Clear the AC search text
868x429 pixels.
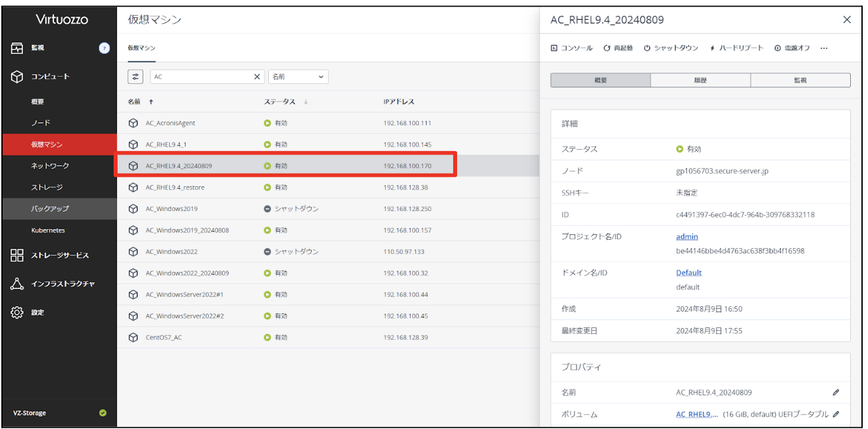pos(258,77)
